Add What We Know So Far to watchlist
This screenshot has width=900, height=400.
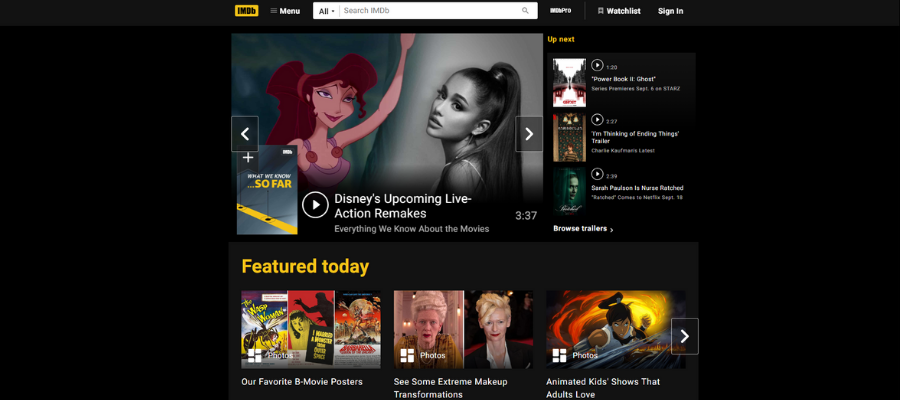click(247, 157)
